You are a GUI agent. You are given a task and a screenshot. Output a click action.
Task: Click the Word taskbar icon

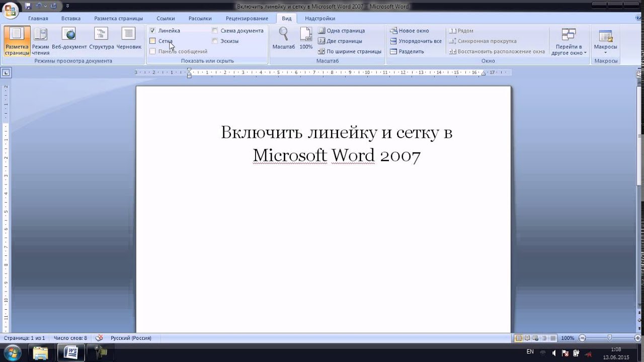click(x=71, y=352)
